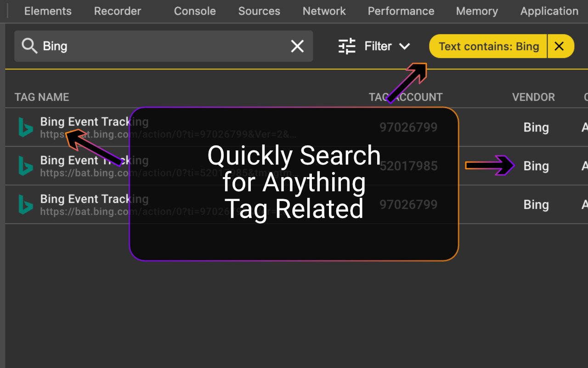
Task: Open the Elements tab
Action: pyautogui.click(x=48, y=11)
